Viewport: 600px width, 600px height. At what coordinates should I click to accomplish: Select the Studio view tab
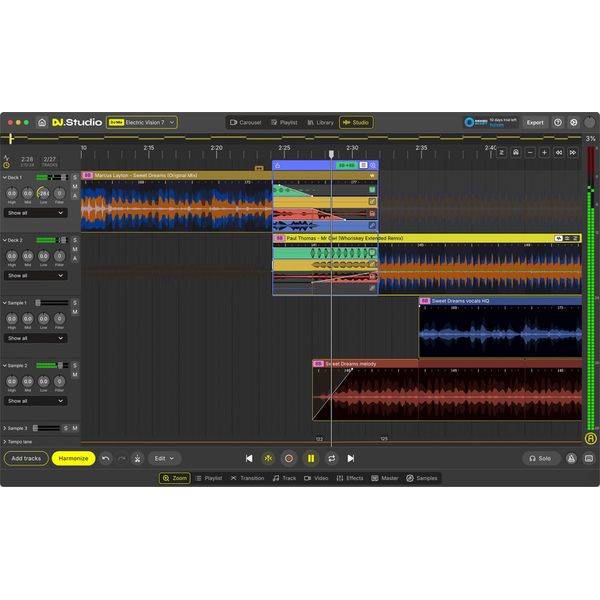click(x=356, y=122)
